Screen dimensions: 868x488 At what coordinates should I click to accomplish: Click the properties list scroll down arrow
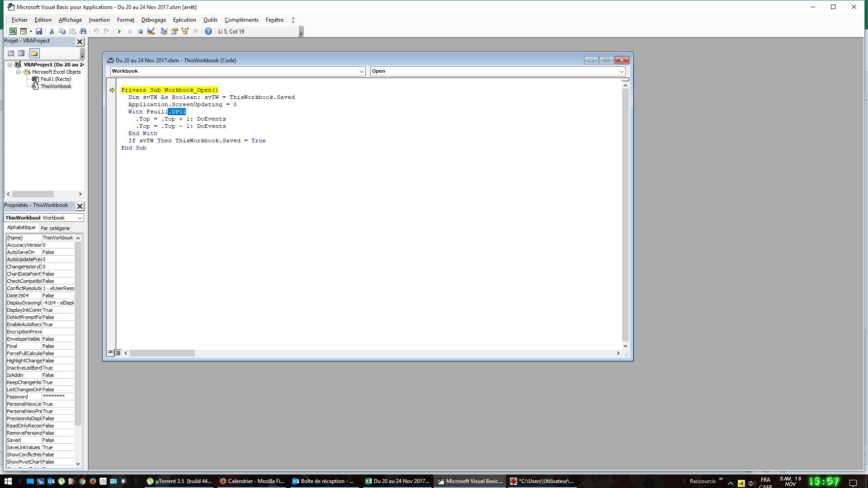point(78,464)
